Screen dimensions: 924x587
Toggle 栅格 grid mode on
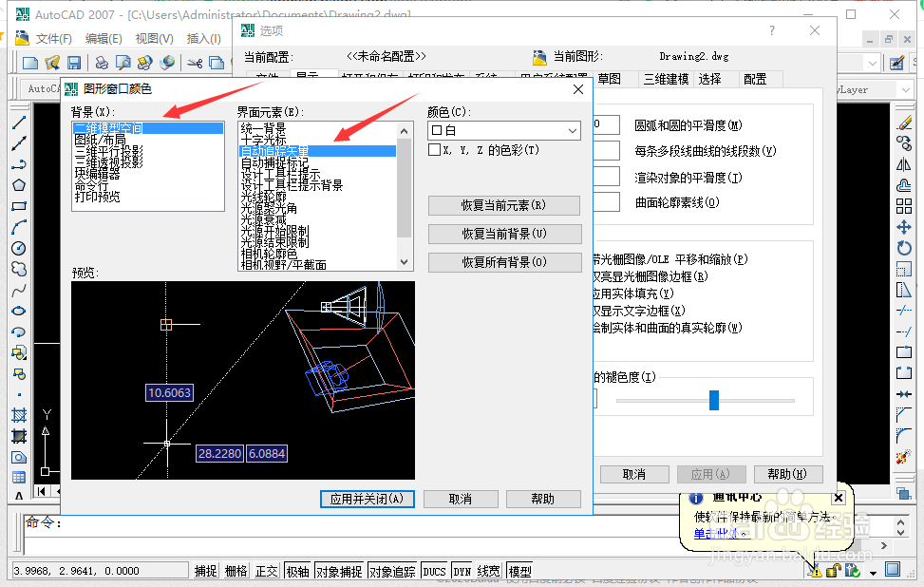tap(236, 570)
